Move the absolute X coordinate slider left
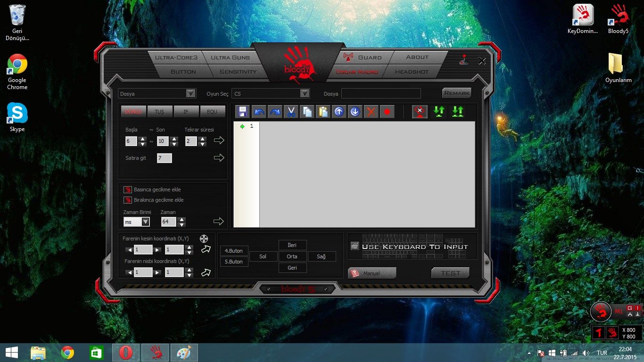This screenshot has height=362, width=644. (129, 249)
